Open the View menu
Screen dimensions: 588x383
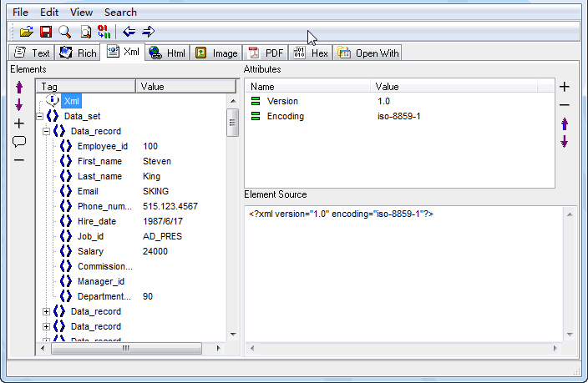click(81, 13)
